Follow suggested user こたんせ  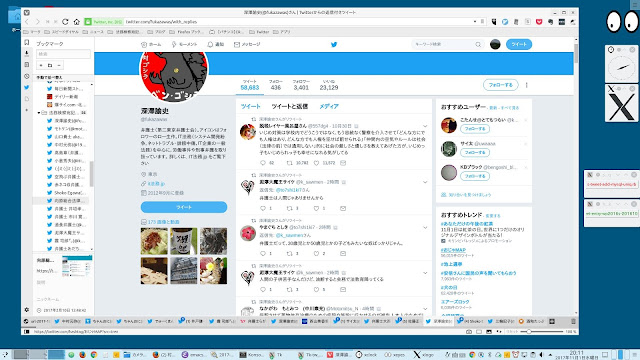click(475, 129)
